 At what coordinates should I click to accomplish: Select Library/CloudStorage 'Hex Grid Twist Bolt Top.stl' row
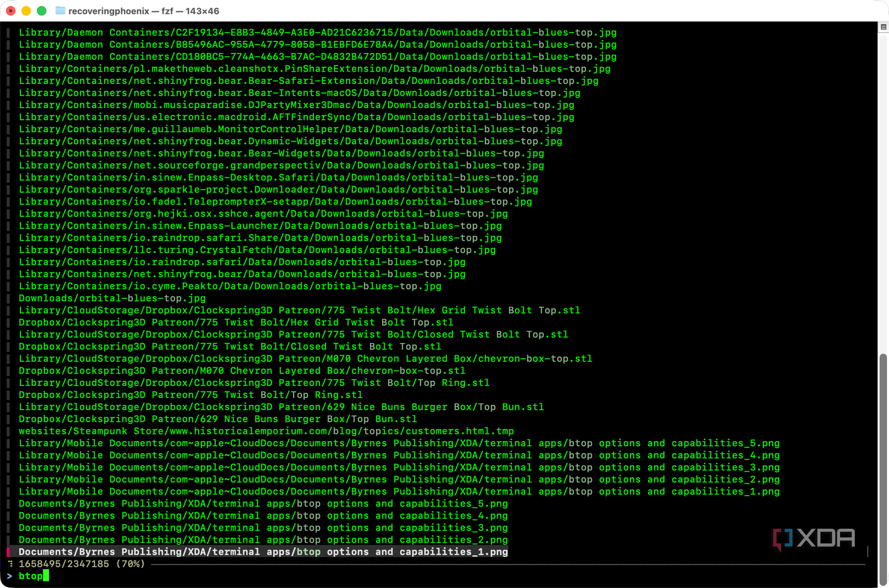(x=300, y=310)
